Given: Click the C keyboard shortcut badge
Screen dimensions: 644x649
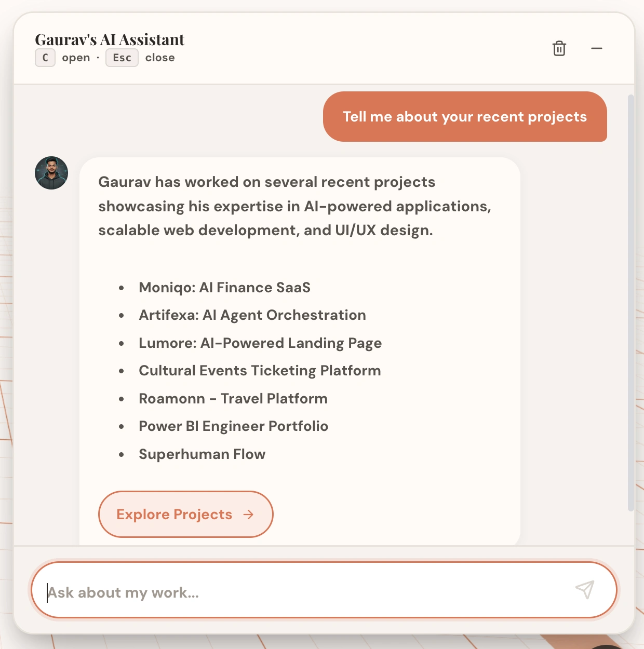Looking at the screenshot, I should click(45, 58).
